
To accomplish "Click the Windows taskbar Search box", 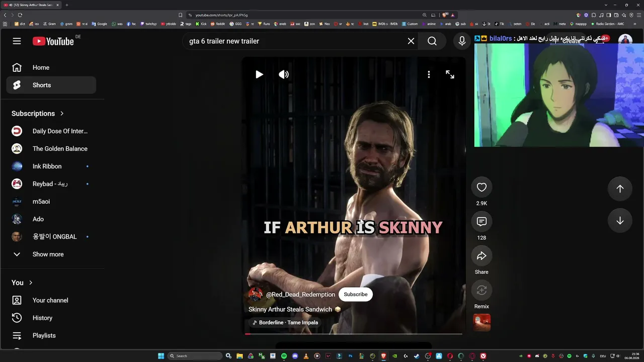I will click(195, 356).
